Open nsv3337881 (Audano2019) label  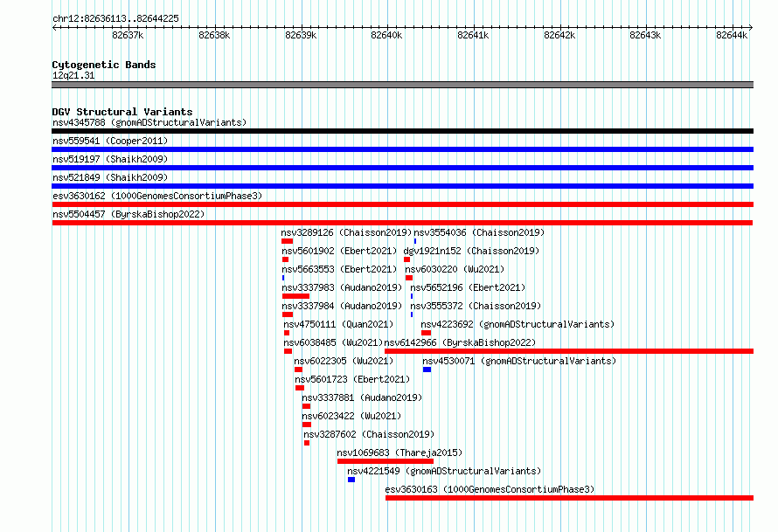tap(362, 397)
